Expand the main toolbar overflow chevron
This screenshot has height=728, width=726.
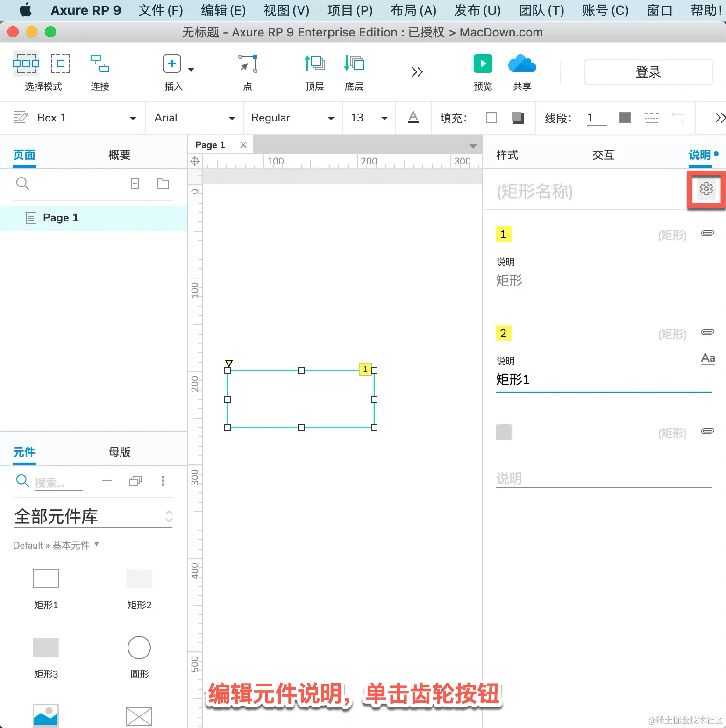coord(417,72)
